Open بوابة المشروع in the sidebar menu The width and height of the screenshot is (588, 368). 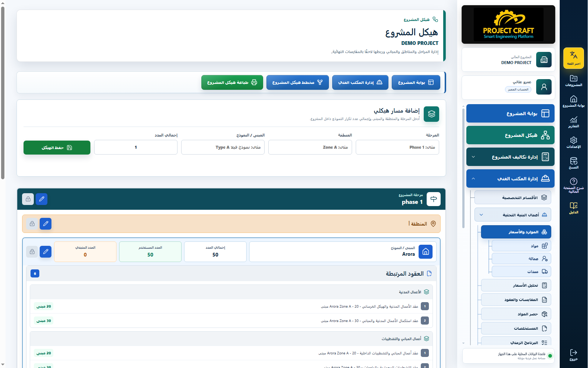[510, 113]
